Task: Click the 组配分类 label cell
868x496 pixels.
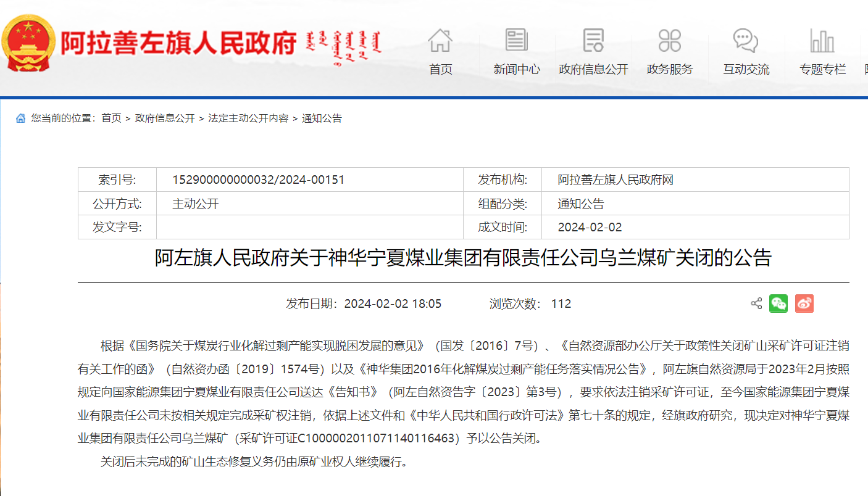Action: click(503, 204)
